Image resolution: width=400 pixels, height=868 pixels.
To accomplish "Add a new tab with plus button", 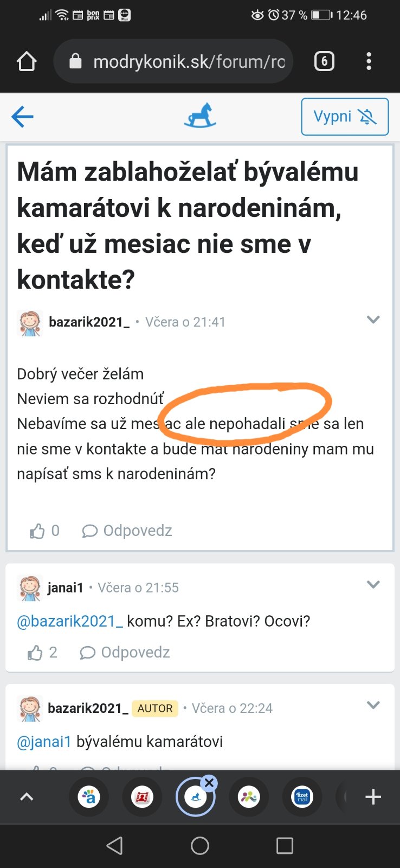I will click(x=373, y=797).
